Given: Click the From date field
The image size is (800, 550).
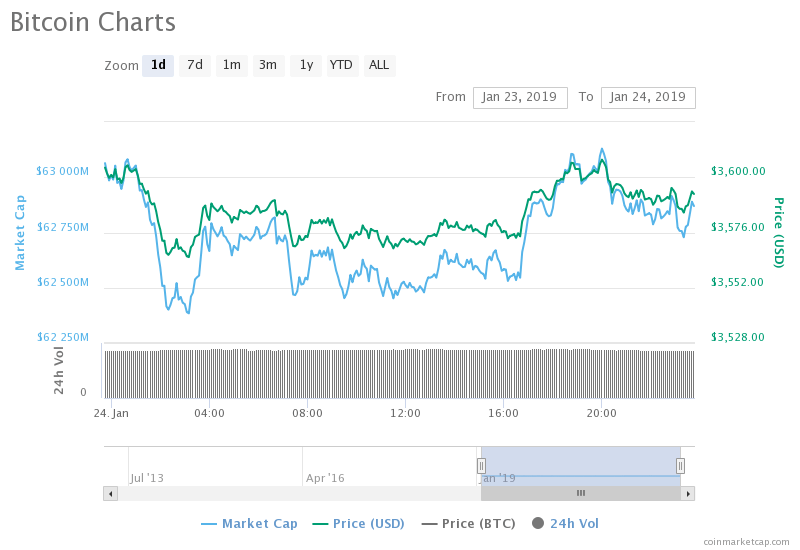Looking at the screenshot, I should click(520, 97).
